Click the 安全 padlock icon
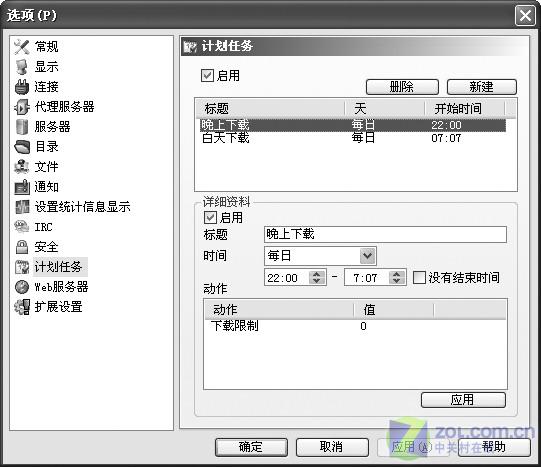This screenshot has height=467, width=541. (x=22, y=247)
